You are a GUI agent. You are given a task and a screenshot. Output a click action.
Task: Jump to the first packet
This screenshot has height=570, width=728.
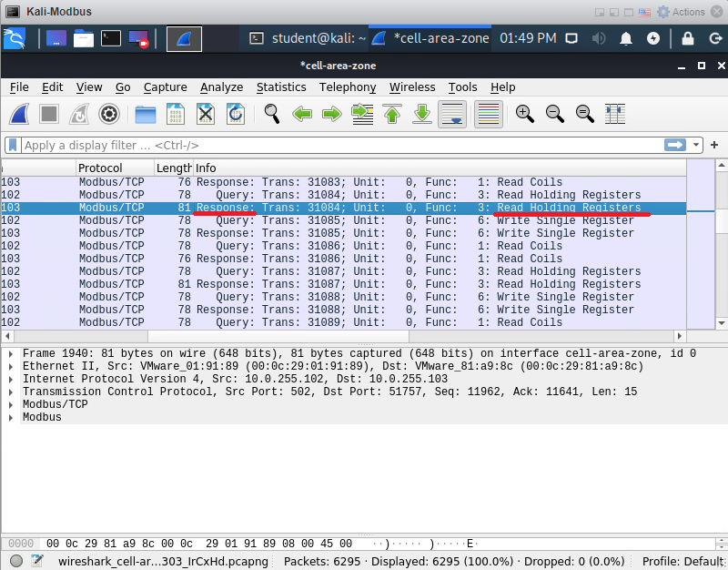(392, 114)
